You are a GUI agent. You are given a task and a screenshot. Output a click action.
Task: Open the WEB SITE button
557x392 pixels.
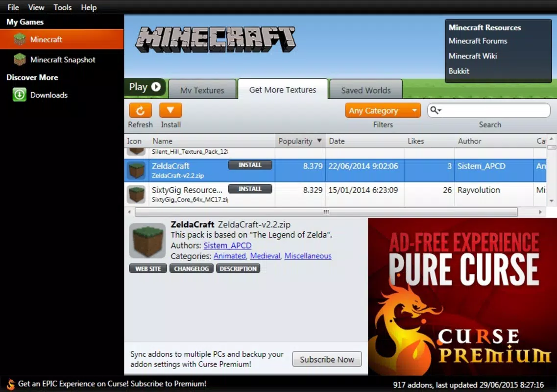148,269
